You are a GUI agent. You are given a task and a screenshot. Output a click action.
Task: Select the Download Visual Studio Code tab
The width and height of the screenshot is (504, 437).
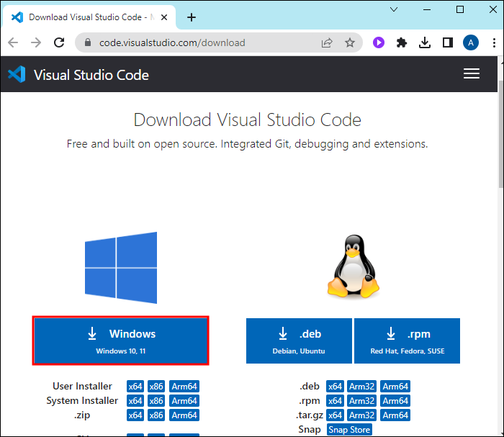point(89,17)
